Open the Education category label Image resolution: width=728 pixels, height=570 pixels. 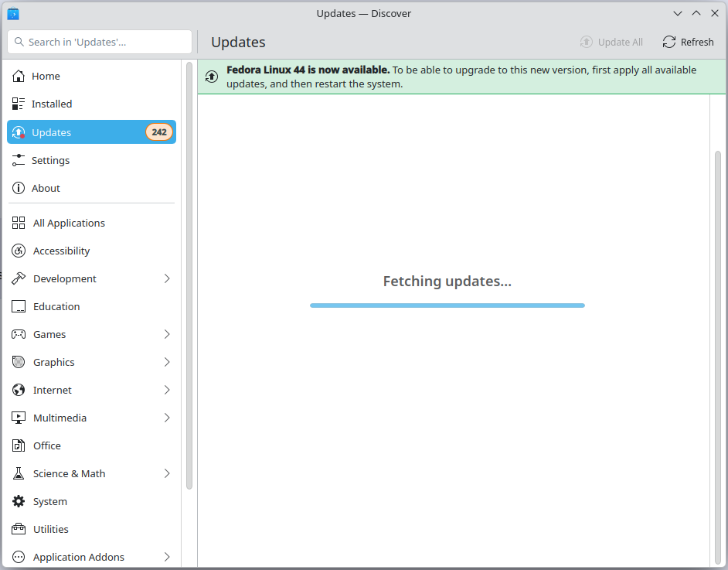56,306
